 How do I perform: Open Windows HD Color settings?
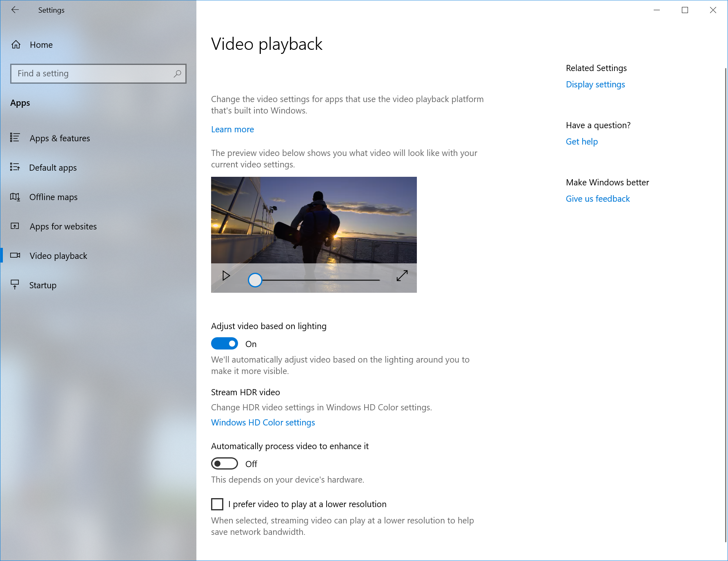tap(263, 422)
